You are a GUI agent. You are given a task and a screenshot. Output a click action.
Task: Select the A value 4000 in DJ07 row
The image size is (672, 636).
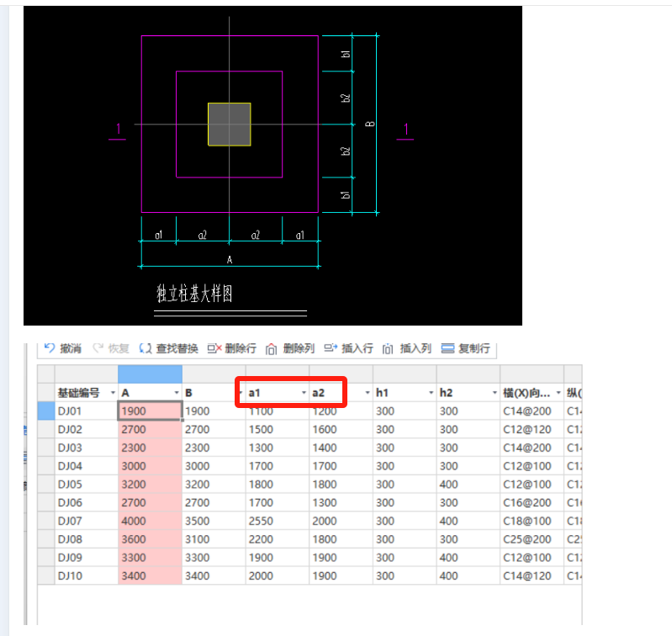click(150, 521)
